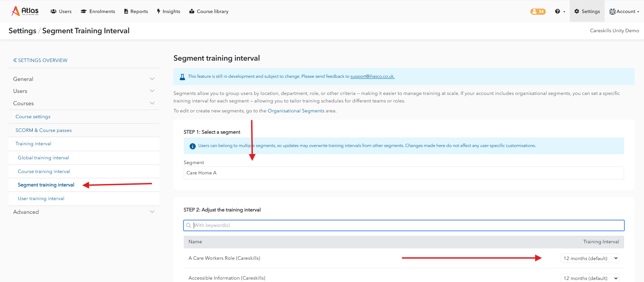Click the Accessible Information (Careskills) row name
Viewport: 644px width, 282px height.
[227, 278]
